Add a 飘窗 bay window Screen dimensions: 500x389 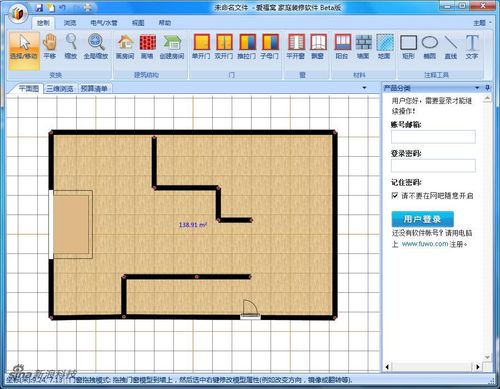(x=318, y=47)
